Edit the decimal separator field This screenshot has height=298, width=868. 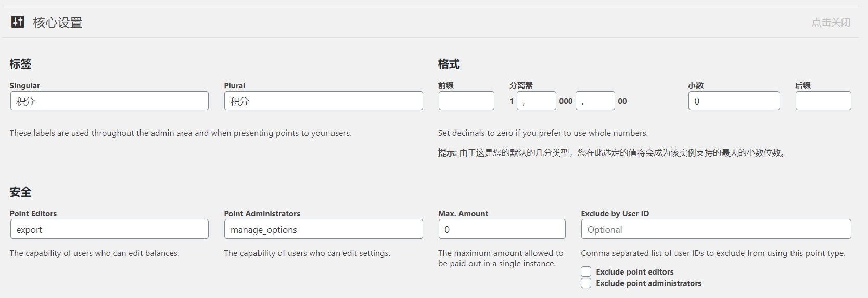(595, 101)
